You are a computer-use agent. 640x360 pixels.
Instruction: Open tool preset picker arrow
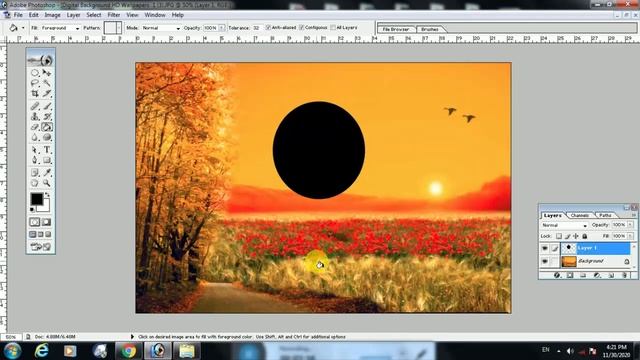pos(23,28)
